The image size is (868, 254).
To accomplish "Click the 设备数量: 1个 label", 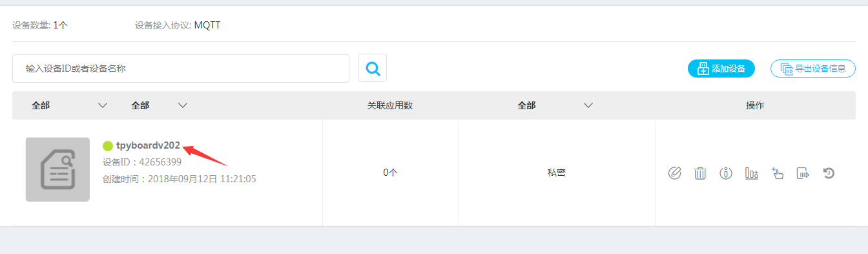I will point(40,26).
